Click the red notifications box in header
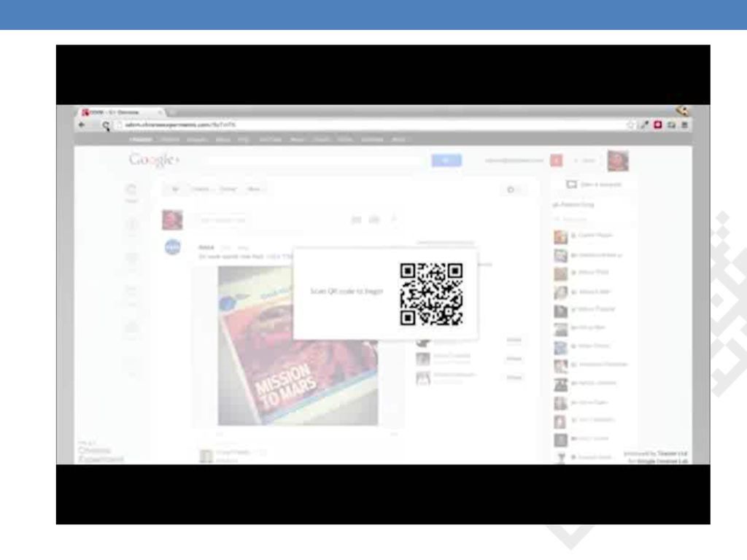The height and width of the screenshot is (560, 747). (x=556, y=160)
